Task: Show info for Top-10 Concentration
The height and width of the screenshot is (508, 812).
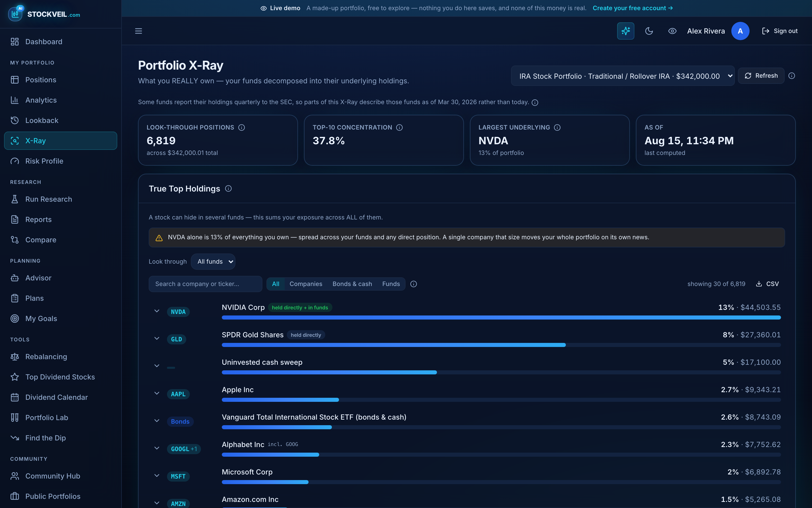Action: pyautogui.click(x=399, y=127)
